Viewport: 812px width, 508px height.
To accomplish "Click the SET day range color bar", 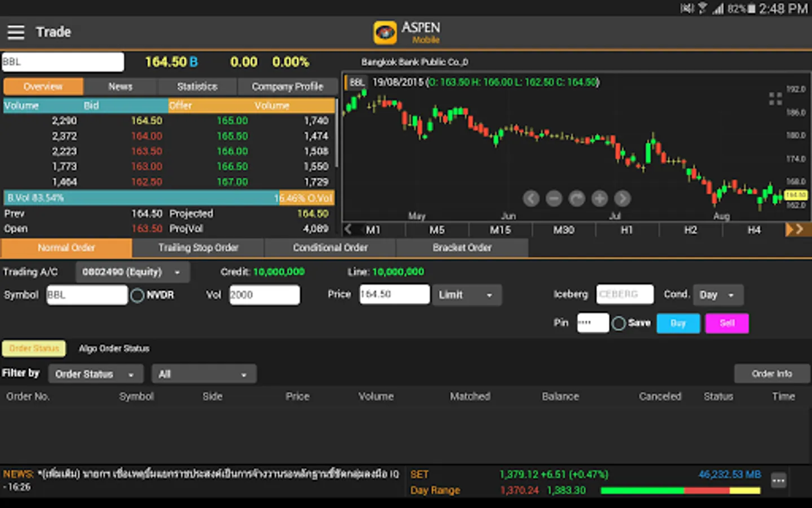I will (681, 491).
